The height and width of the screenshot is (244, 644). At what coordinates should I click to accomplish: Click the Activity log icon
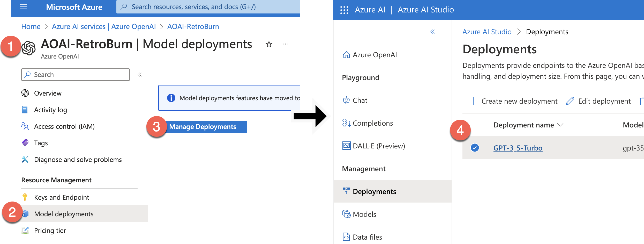click(25, 110)
